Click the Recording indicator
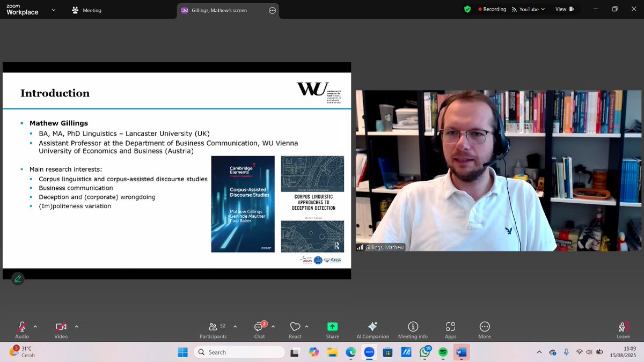This screenshot has height=362, width=644. tap(492, 9)
